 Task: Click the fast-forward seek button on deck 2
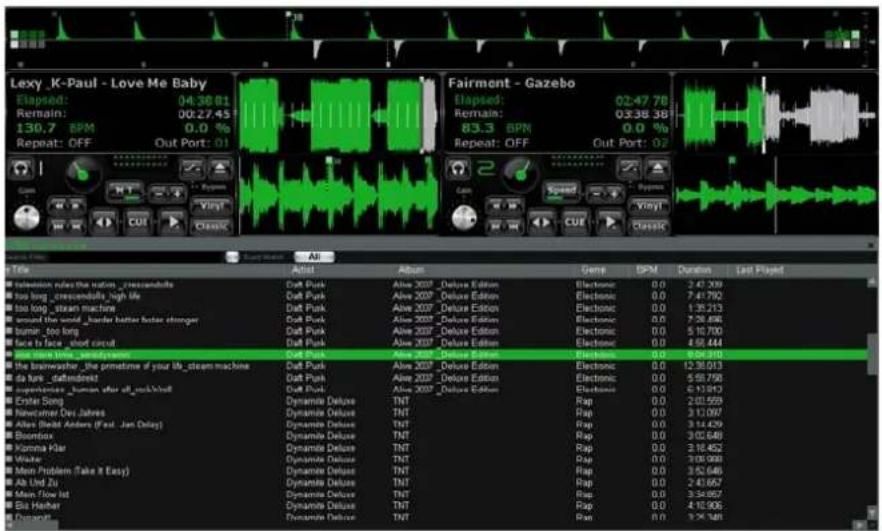pos(513,206)
